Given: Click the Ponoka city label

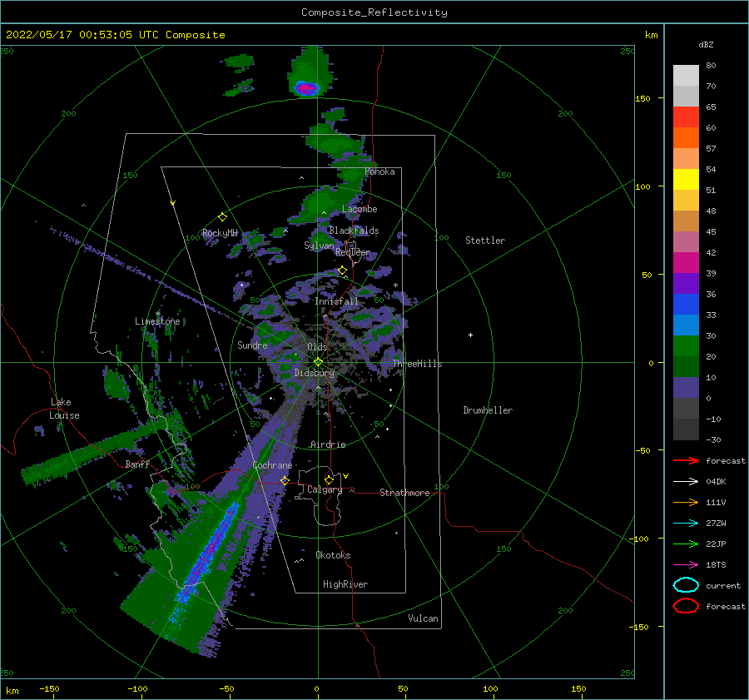Looking at the screenshot, I should [379, 171].
